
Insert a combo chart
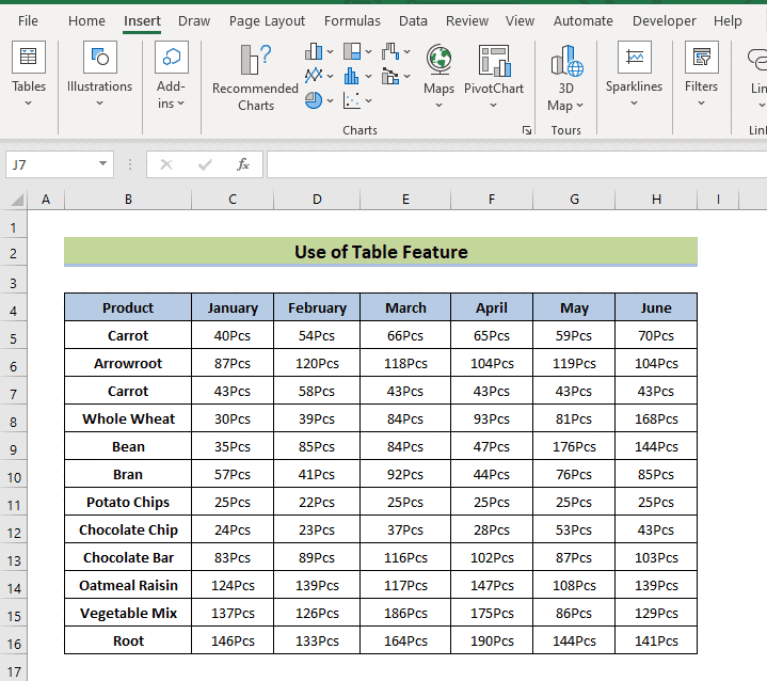391,76
